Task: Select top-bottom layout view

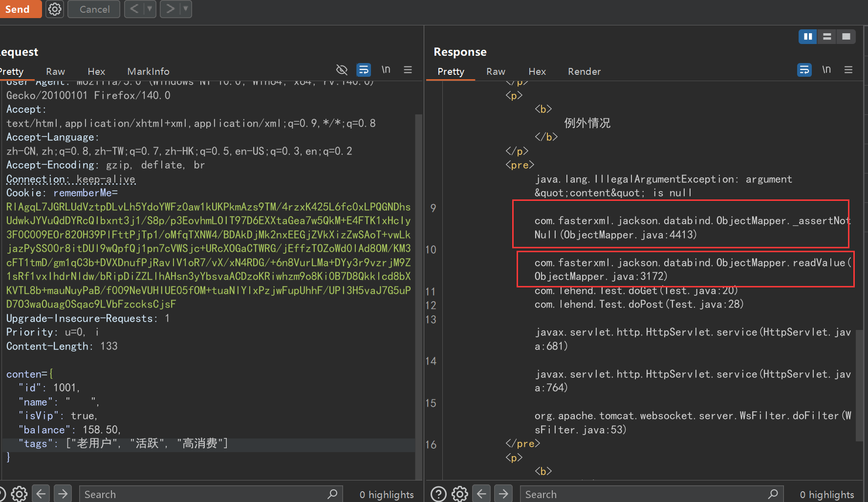Action: point(827,37)
